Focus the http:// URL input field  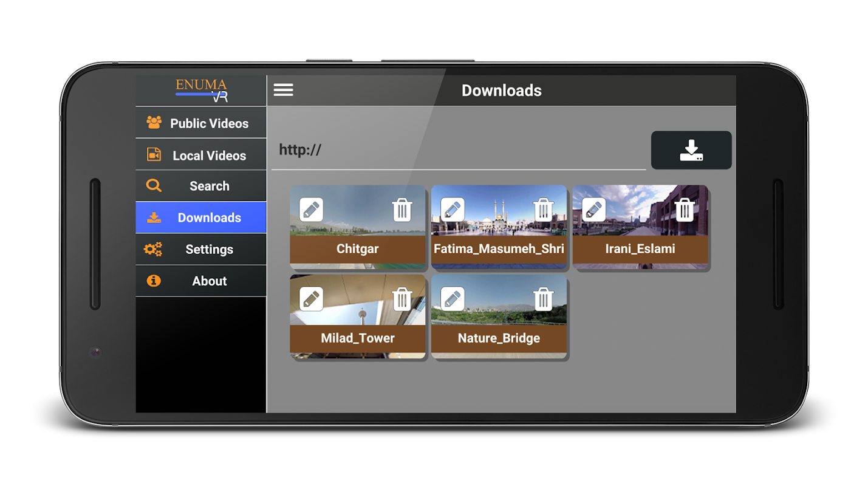pyautogui.click(x=459, y=150)
